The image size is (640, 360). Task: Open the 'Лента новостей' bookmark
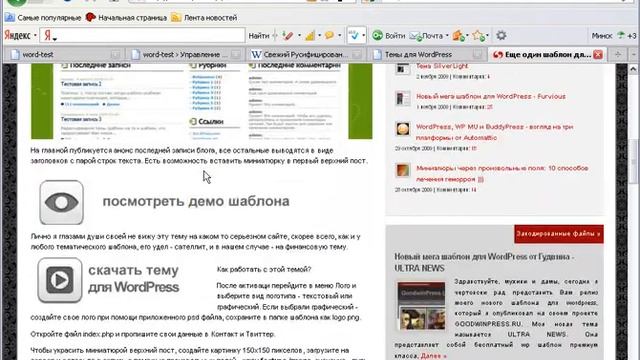point(204,18)
